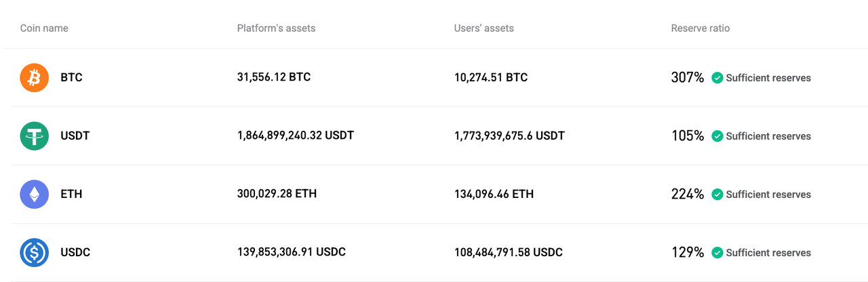
Task: Click green checkmark beside BTC sufficient reserves
Action: coord(717,78)
